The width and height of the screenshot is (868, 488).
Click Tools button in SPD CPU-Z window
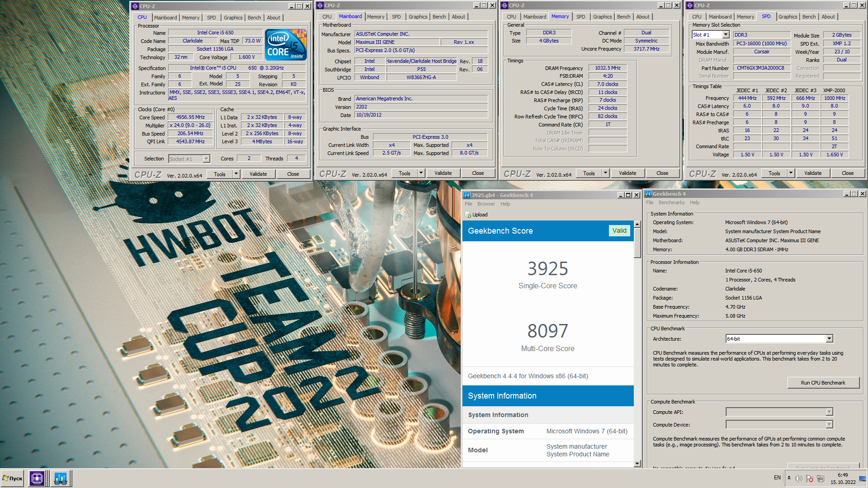pyautogui.click(x=774, y=173)
